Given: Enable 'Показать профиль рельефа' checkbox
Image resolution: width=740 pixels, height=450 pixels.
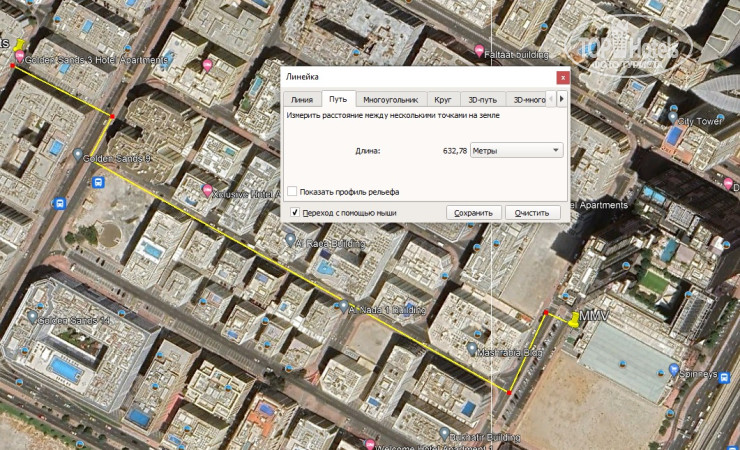Looking at the screenshot, I should (292, 191).
